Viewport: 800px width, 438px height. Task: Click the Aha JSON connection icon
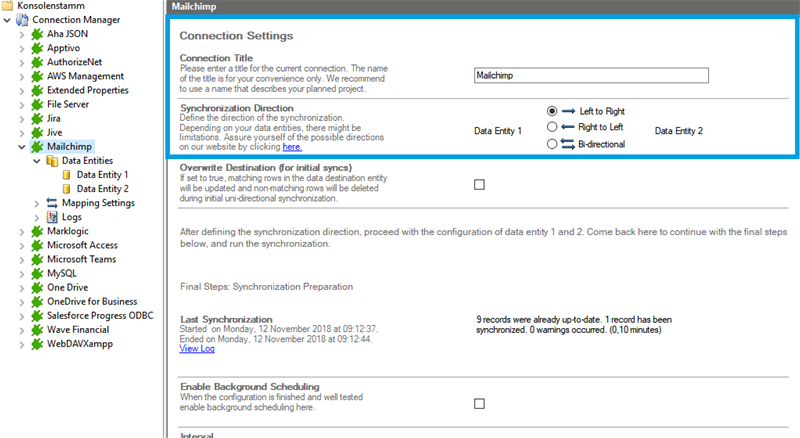38,34
